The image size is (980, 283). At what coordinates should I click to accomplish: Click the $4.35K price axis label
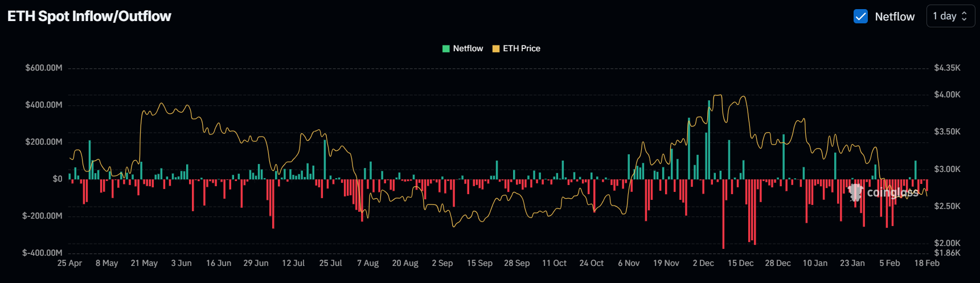[x=948, y=68]
